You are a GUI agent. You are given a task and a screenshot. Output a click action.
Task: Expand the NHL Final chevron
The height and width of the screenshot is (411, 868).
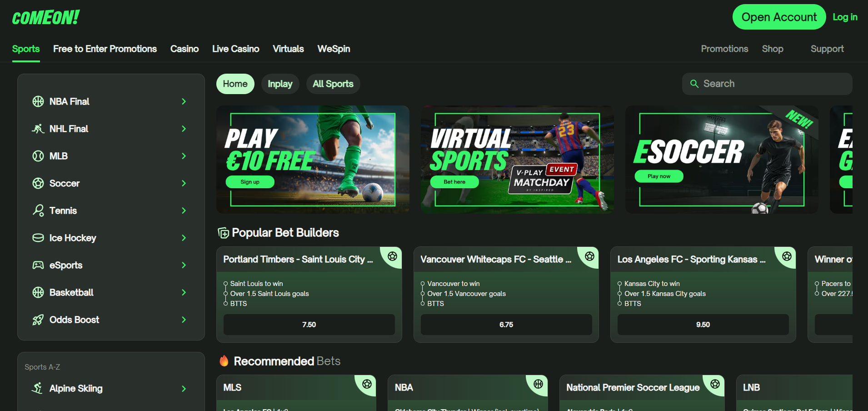pos(184,129)
